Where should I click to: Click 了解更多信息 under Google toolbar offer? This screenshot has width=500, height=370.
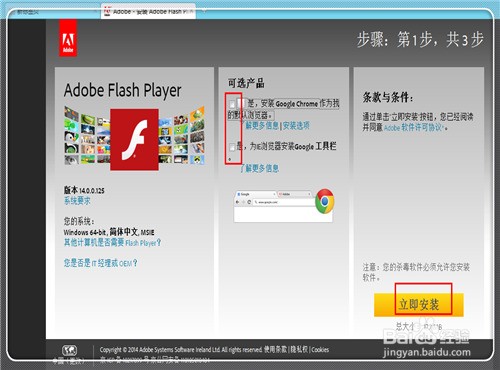pyautogui.click(x=259, y=168)
